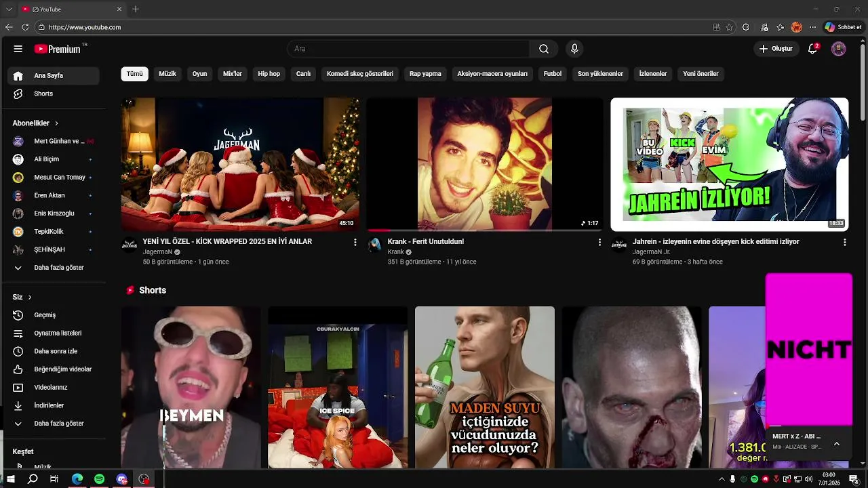Open ŞEHİNŞAH subscription channel
This screenshot has width=868, height=488.
(54, 249)
